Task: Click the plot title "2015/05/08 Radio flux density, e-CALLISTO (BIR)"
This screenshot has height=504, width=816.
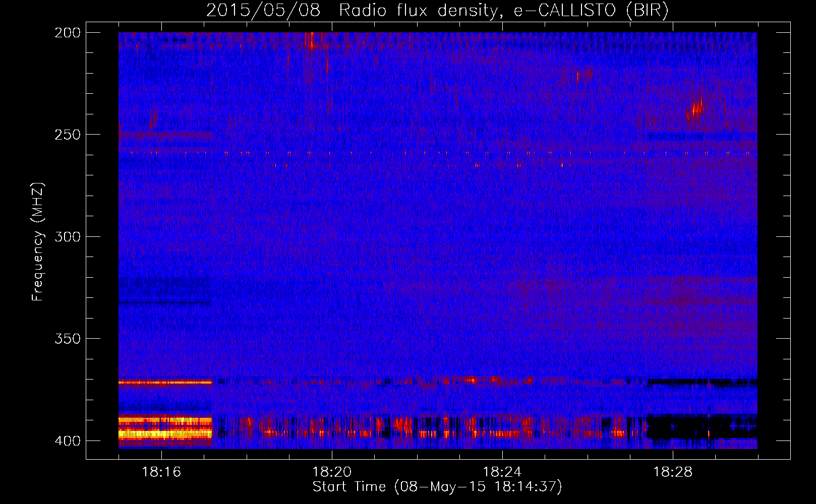Action: (x=437, y=10)
